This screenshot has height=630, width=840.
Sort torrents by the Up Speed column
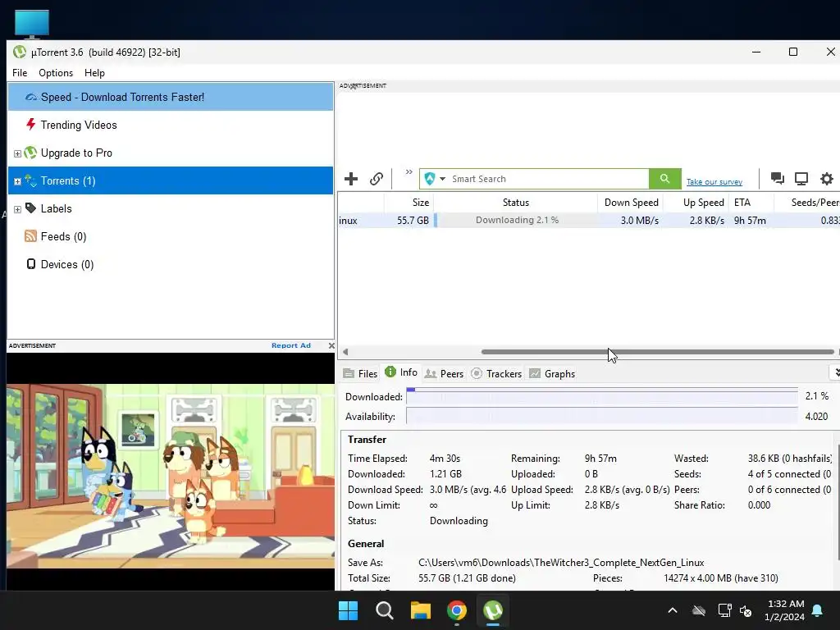696,203
